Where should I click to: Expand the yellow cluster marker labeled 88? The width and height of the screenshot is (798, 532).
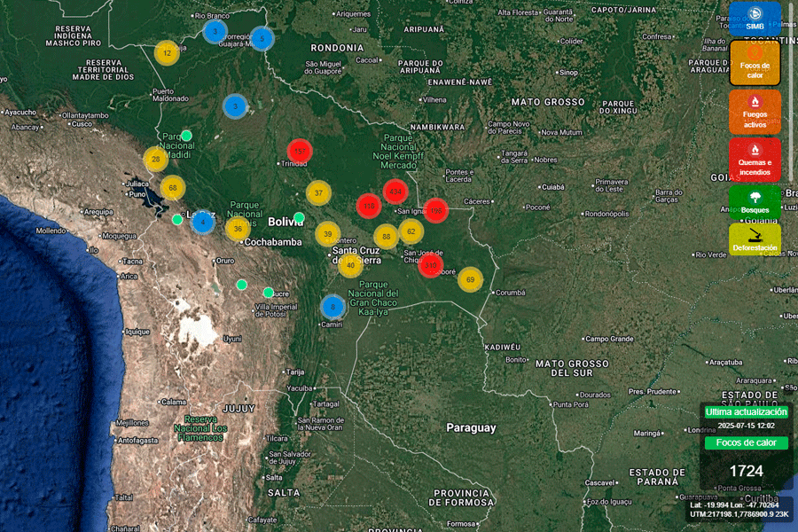tap(387, 236)
